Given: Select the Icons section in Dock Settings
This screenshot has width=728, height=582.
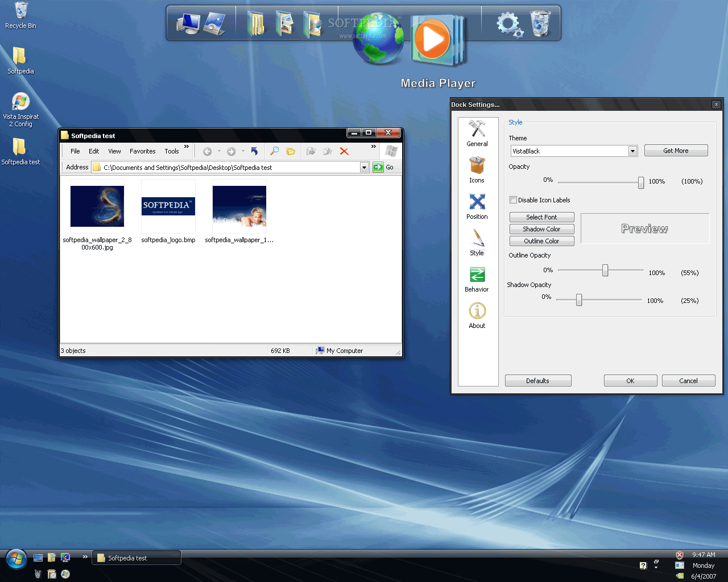Looking at the screenshot, I should click(x=477, y=170).
